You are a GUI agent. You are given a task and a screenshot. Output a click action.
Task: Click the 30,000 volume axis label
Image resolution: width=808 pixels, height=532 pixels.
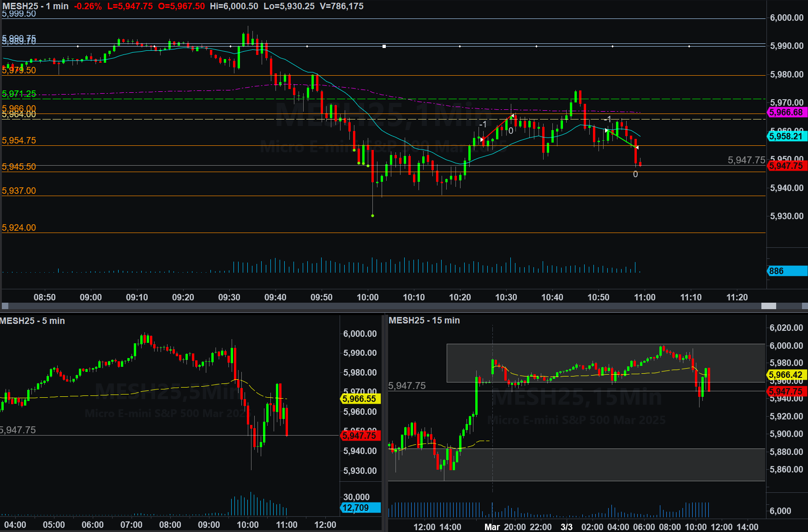(x=356, y=497)
